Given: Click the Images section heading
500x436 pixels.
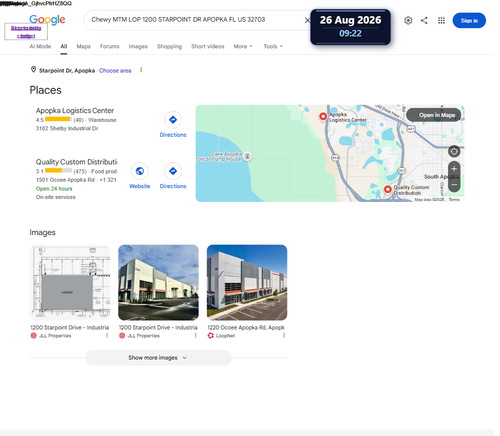Looking at the screenshot, I should coord(42,232).
